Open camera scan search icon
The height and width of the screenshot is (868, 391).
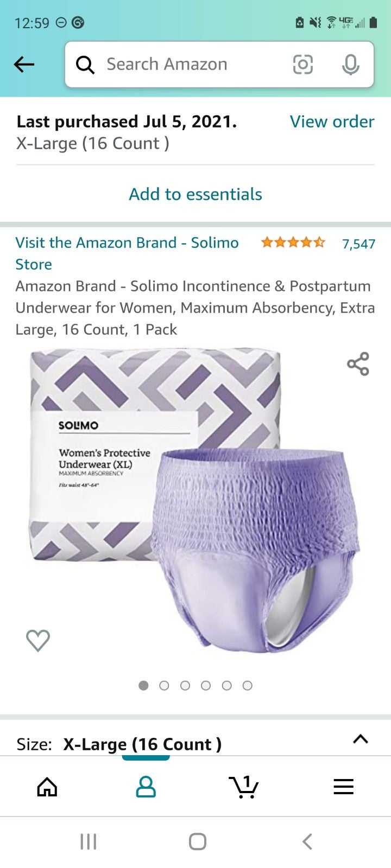pyautogui.click(x=303, y=65)
